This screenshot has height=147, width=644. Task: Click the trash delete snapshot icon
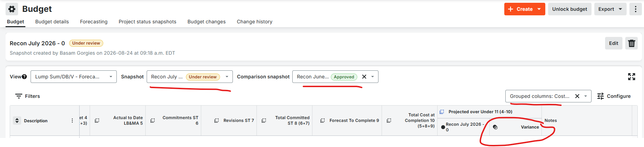631,43
